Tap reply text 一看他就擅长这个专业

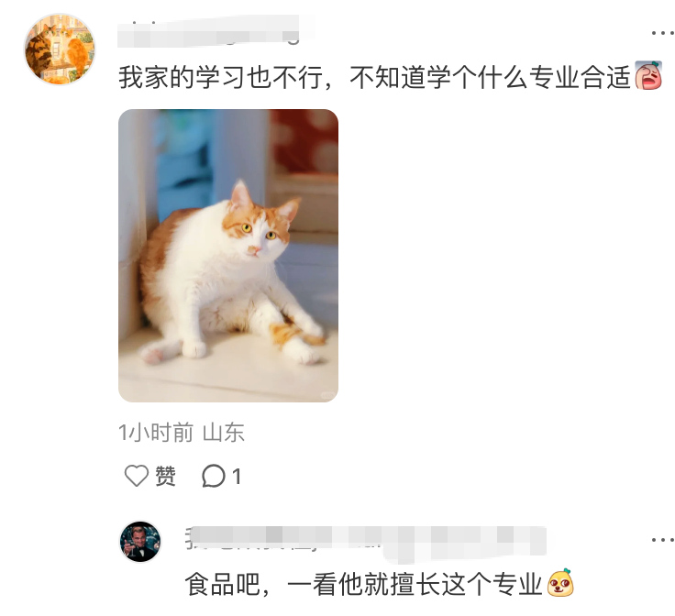415,585
